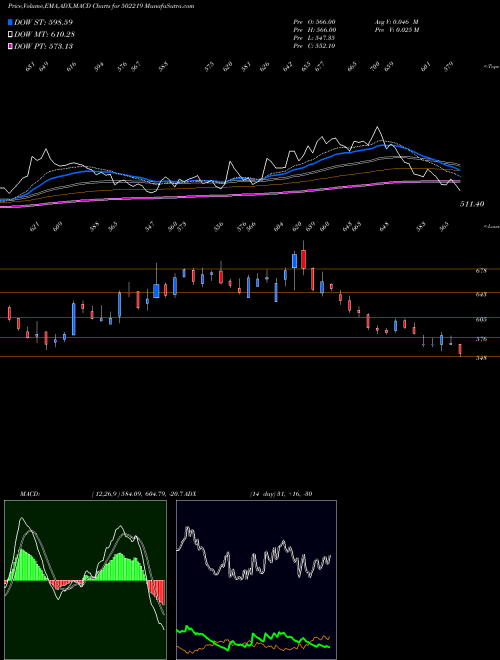This screenshot has height=660, width=500.
Task: Click the Pre O: 566.00 value
Action: point(314,21)
